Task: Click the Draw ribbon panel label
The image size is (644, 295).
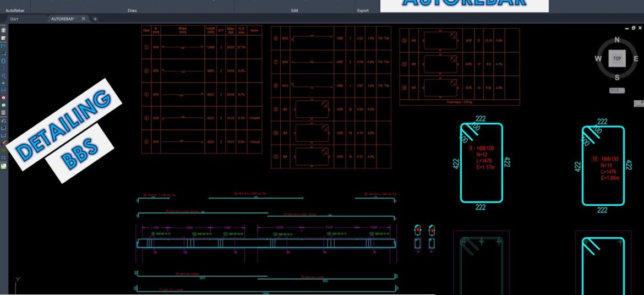Action: (x=132, y=10)
